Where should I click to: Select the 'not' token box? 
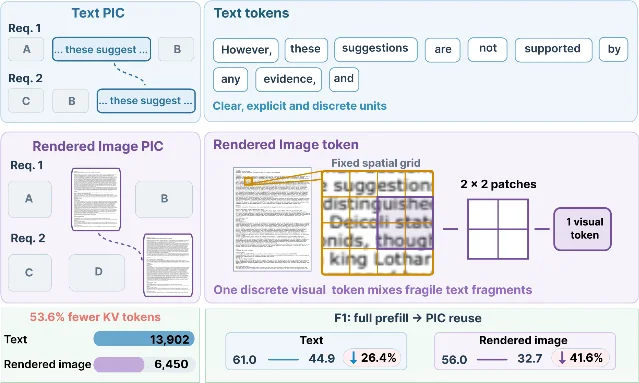click(487, 49)
